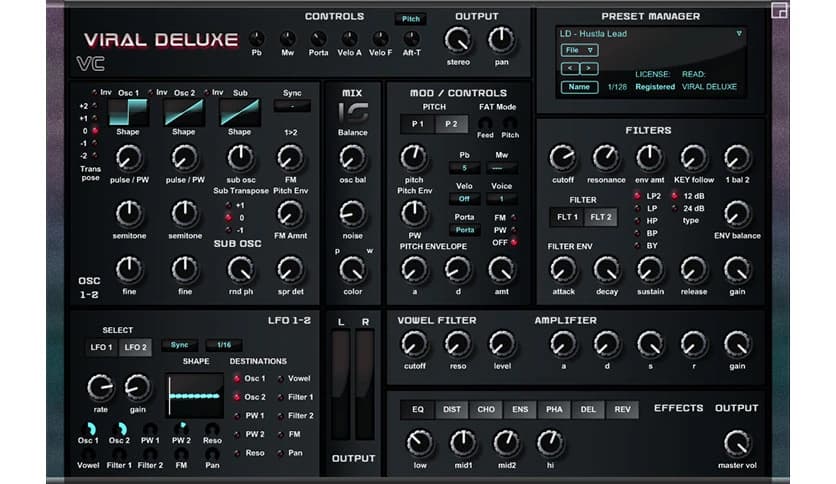
Task: Click the ENV balance knob
Action: tap(737, 214)
